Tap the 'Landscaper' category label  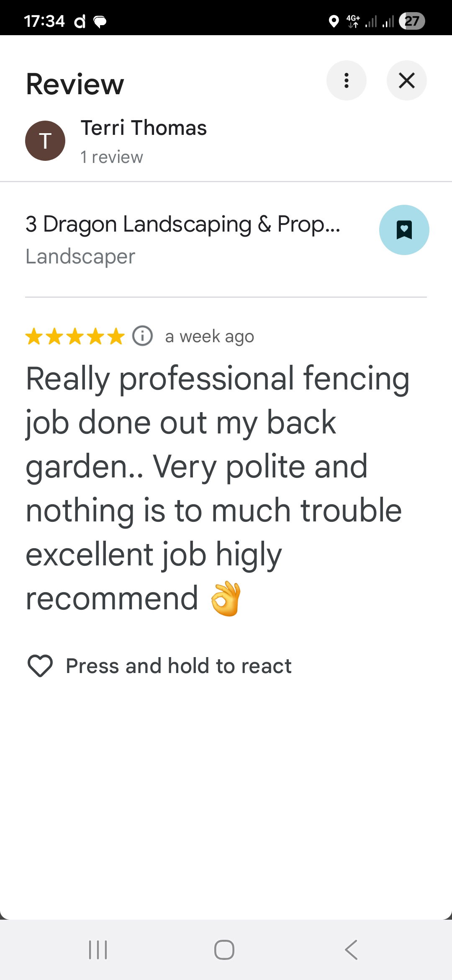[80, 256]
